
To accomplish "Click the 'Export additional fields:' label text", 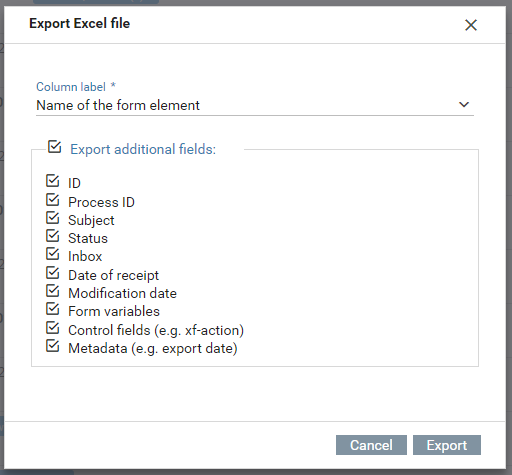I will [143, 149].
